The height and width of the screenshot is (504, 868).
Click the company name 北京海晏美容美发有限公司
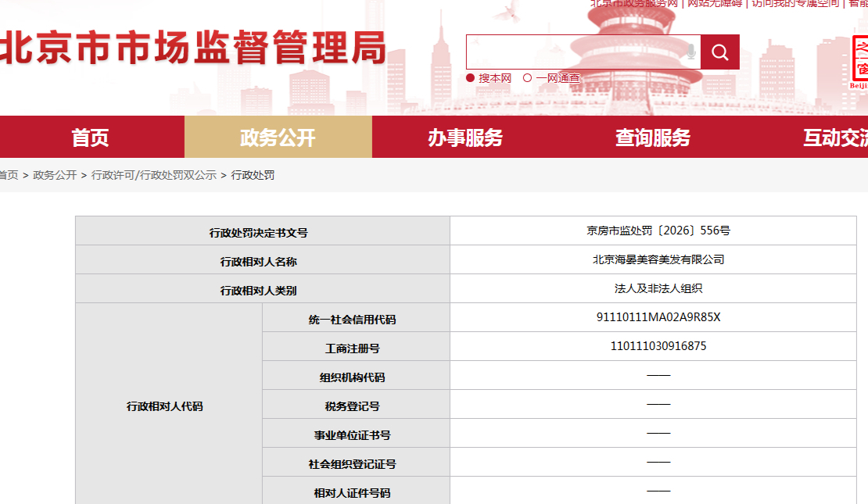coord(658,259)
